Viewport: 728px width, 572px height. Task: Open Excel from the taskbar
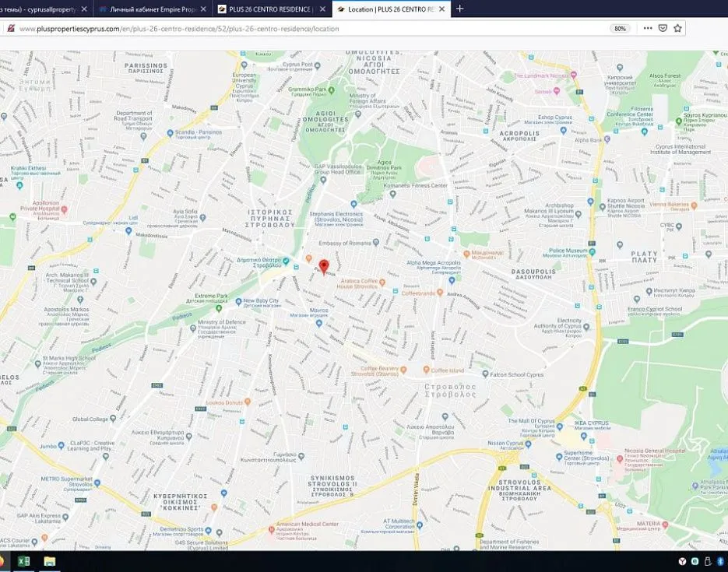point(23,562)
